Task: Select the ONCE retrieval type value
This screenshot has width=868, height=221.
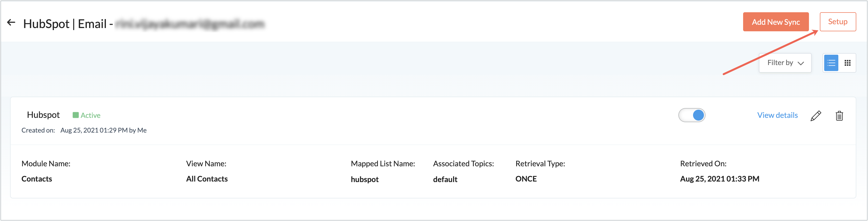Action: 526,179
